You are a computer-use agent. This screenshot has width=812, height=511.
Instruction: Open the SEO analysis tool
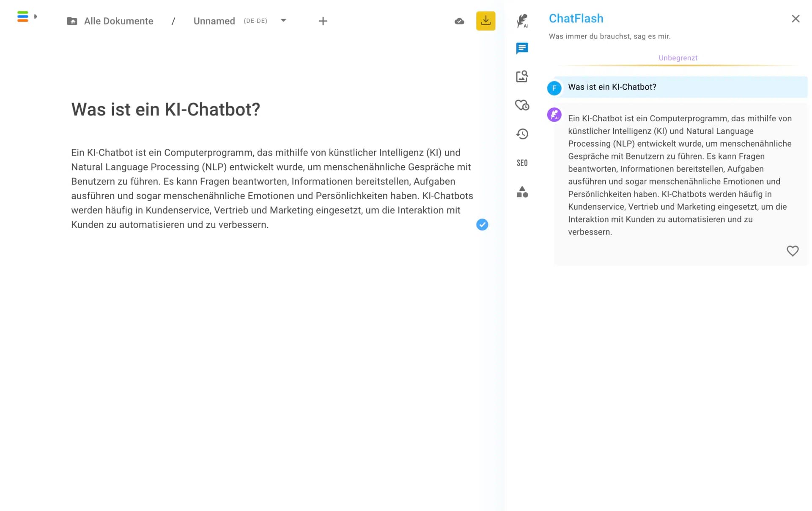522,163
